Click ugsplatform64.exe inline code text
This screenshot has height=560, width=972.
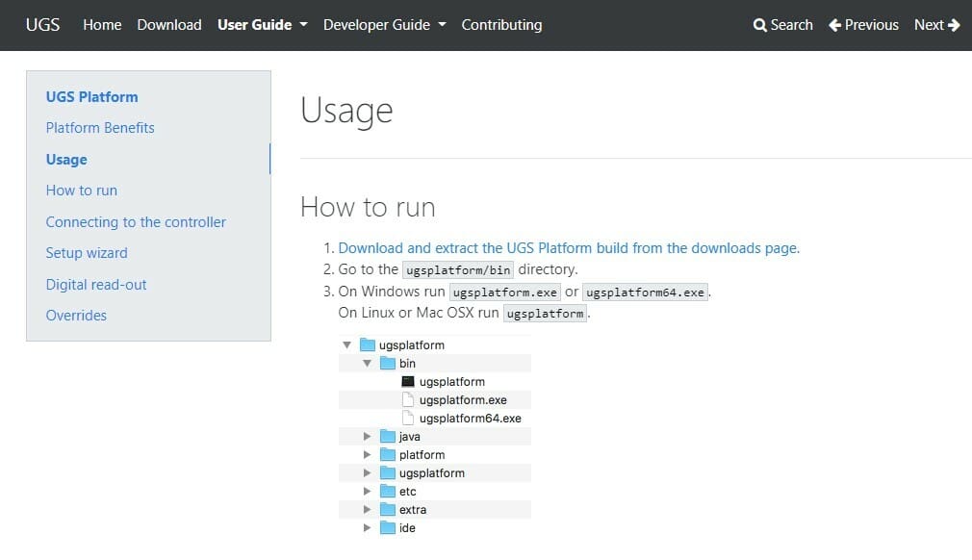click(645, 292)
